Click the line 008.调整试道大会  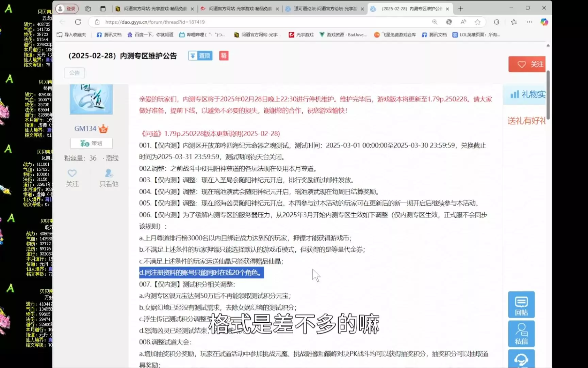(x=165, y=342)
